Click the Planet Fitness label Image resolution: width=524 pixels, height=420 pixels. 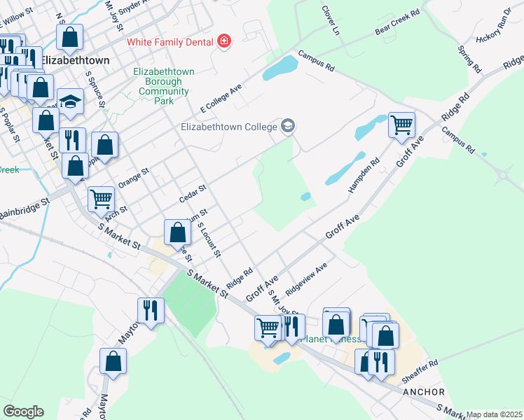pyautogui.click(x=331, y=339)
